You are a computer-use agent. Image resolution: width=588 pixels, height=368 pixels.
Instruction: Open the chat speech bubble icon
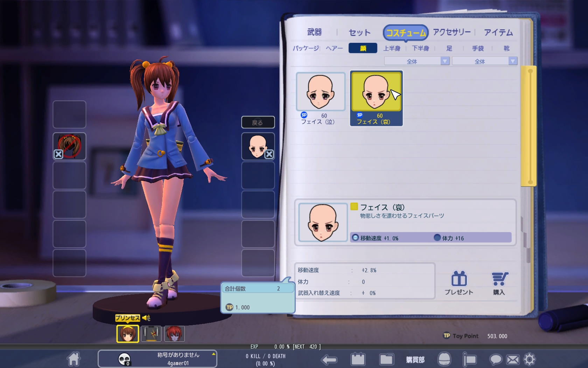click(x=496, y=360)
